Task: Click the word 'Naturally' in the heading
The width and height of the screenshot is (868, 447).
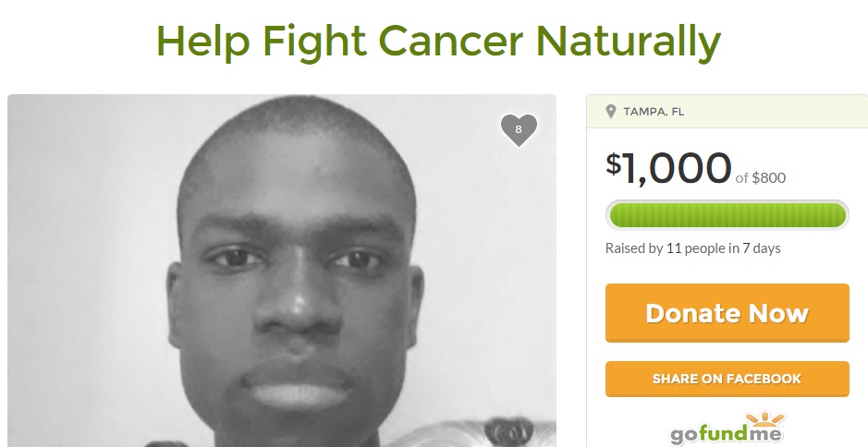Action: [x=629, y=42]
